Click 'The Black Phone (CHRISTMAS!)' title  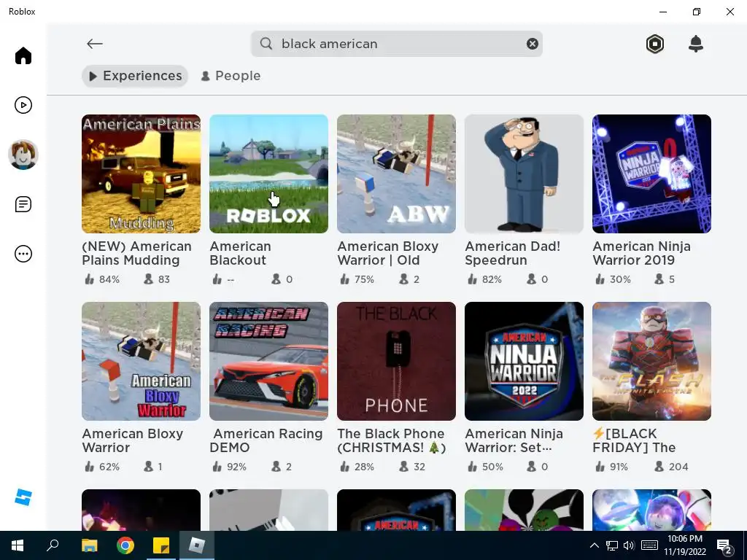tap(392, 440)
